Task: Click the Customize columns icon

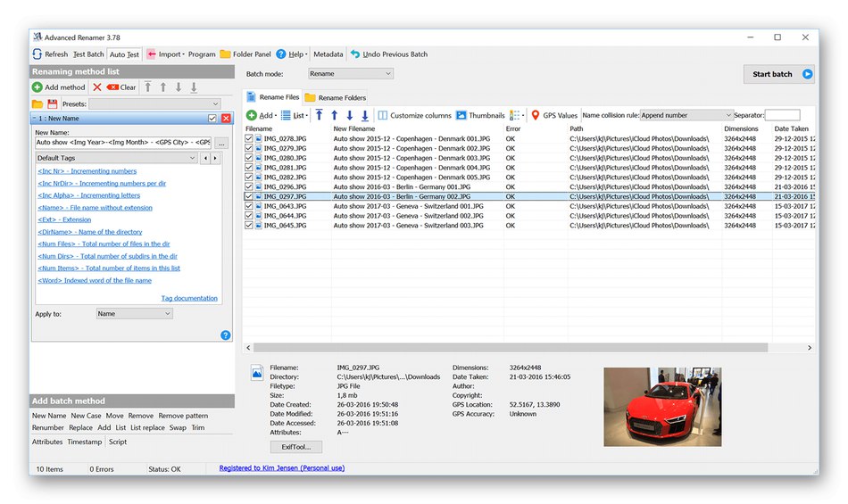Action: click(x=383, y=115)
